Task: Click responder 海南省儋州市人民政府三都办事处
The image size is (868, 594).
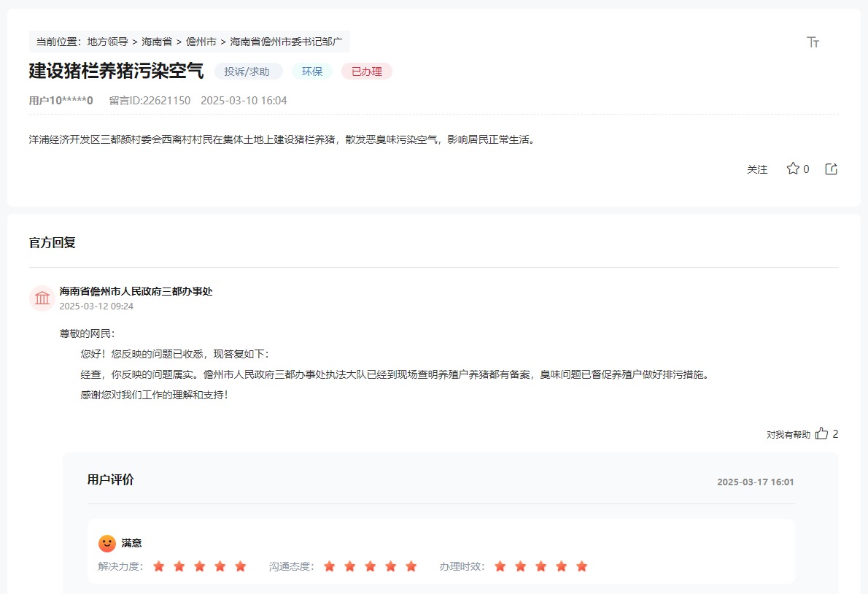Action: pos(136,291)
